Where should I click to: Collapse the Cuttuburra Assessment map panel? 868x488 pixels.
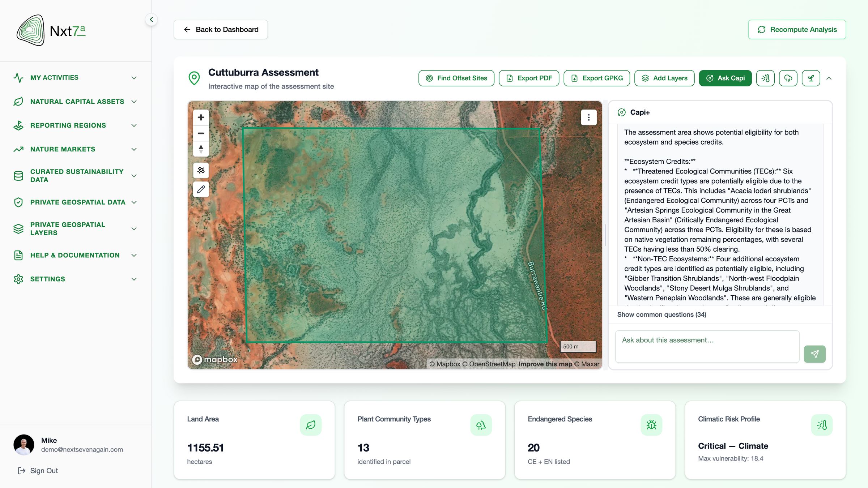tap(829, 78)
